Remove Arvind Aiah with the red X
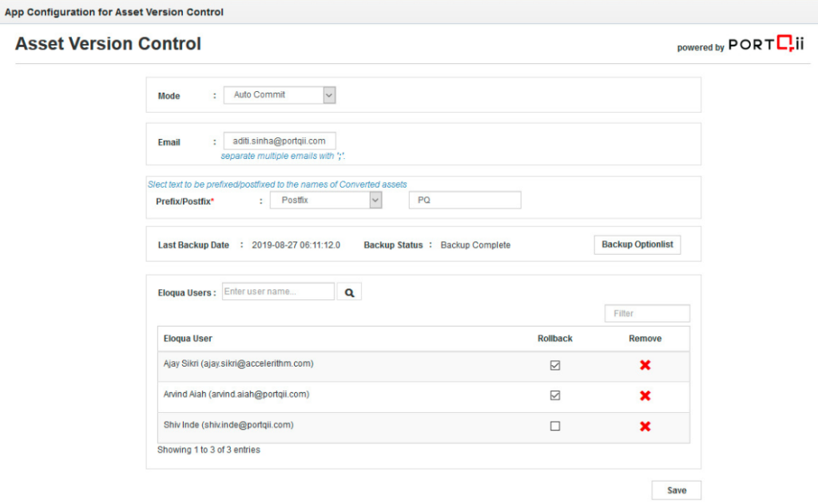This screenshot has width=818, height=504. 645,395
